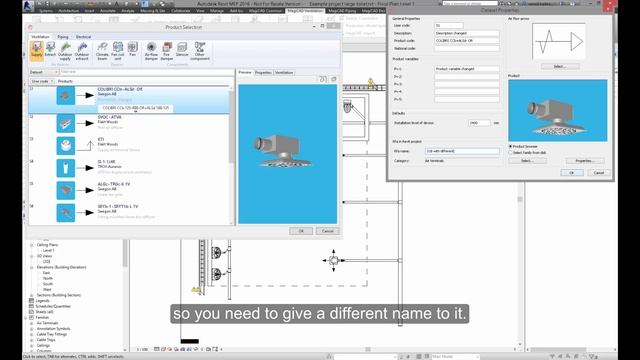Select the Fire damper icon
The height and width of the screenshot is (360, 640).
(x=167, y=51)
